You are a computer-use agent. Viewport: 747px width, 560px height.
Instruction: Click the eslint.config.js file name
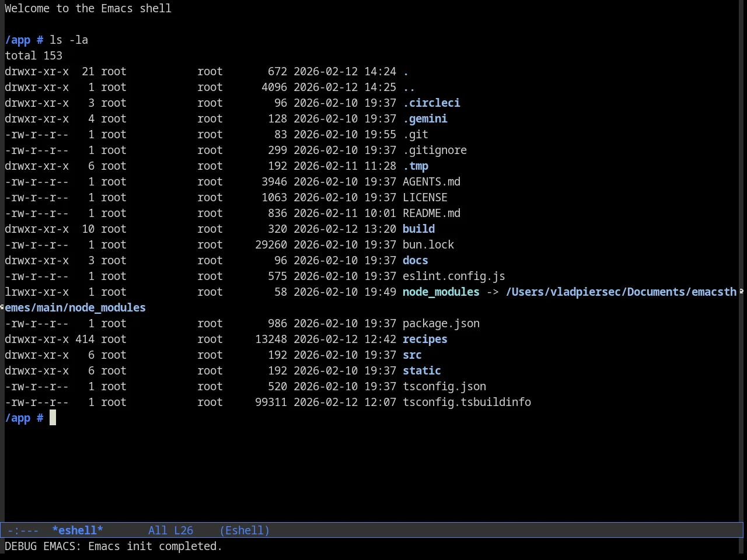(x=454, y=276)
